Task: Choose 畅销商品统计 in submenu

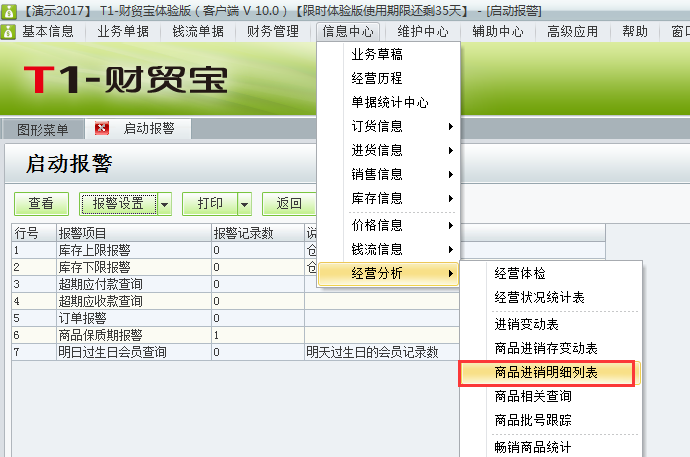Action: click(x=551, y=447)
